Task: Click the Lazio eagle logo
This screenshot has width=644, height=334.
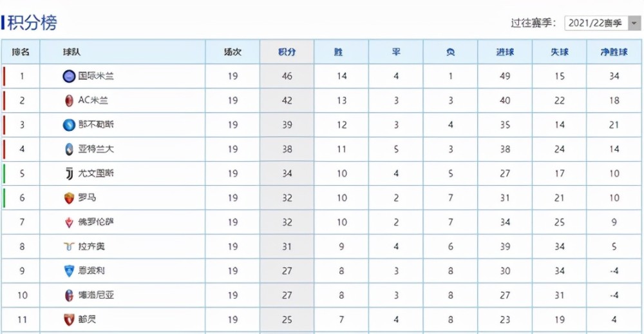Action: (69, 247)
